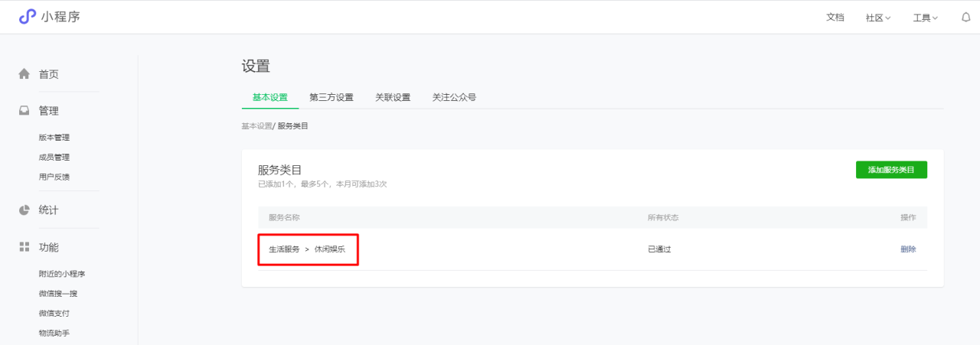Select the 生活服务 > 休闲娱乐 row
Image resolution: width=980 pixels, height=345 pixels.
coord(308,249)
